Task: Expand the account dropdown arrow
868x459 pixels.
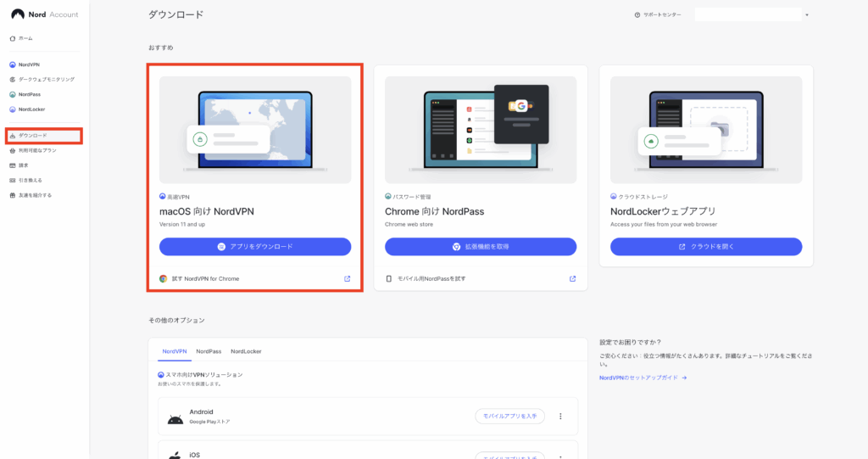Action: [807, 15]
